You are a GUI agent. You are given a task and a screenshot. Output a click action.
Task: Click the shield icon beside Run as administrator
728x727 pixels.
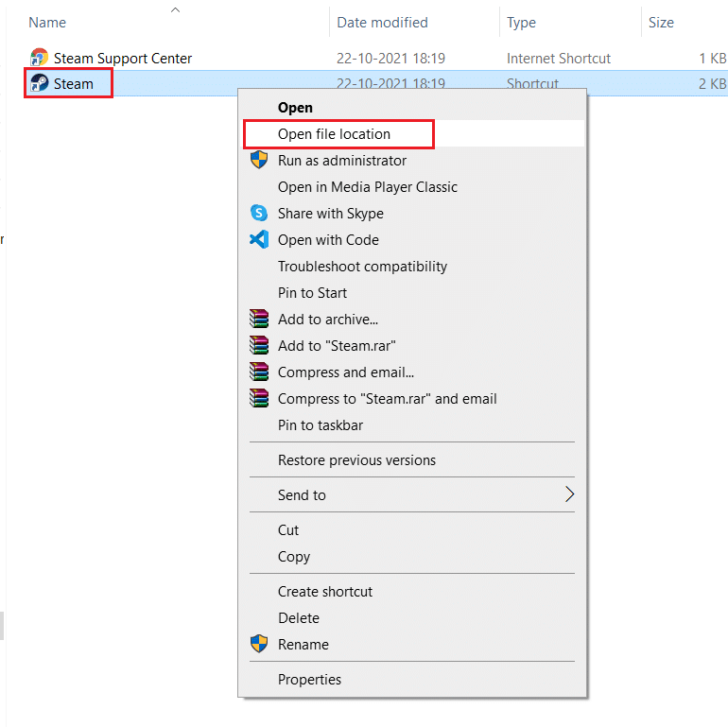point(259,160)
